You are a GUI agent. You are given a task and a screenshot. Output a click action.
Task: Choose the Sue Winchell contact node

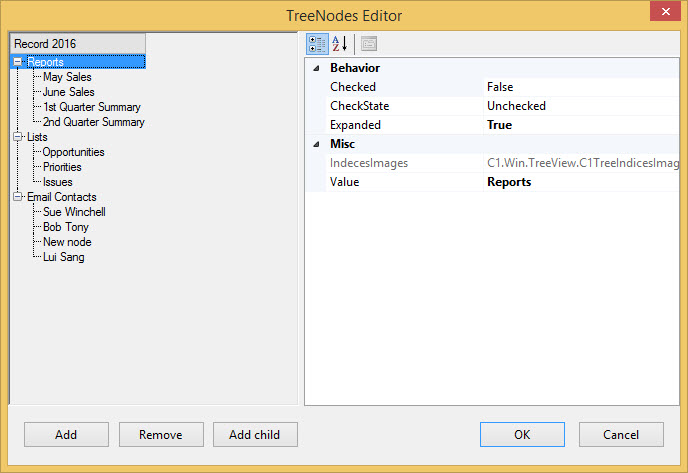click(74, 212)
